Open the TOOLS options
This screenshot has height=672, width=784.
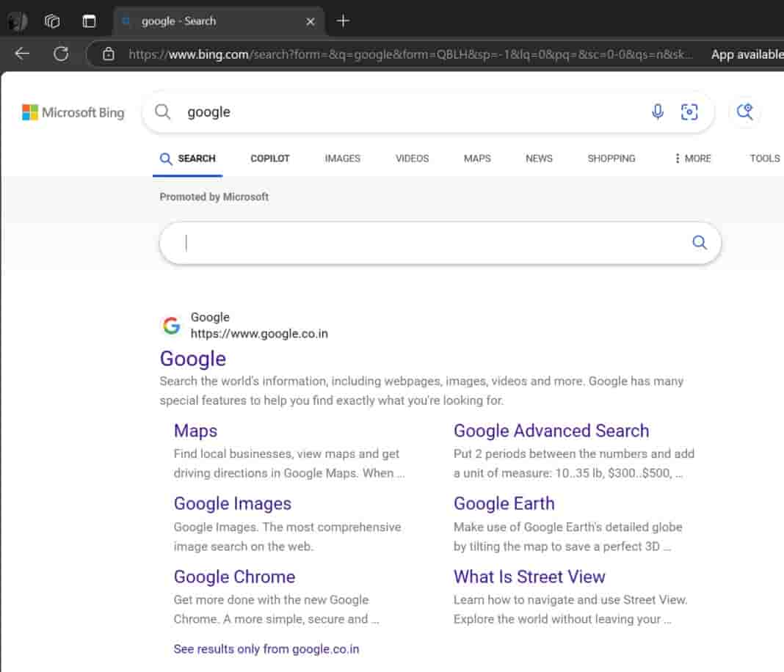click(x=764, y=158)
